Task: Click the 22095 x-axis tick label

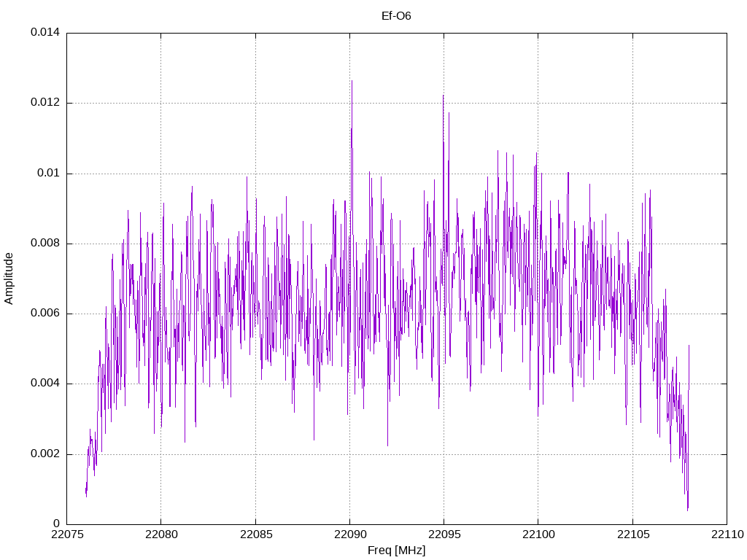Action: [444, 534]
